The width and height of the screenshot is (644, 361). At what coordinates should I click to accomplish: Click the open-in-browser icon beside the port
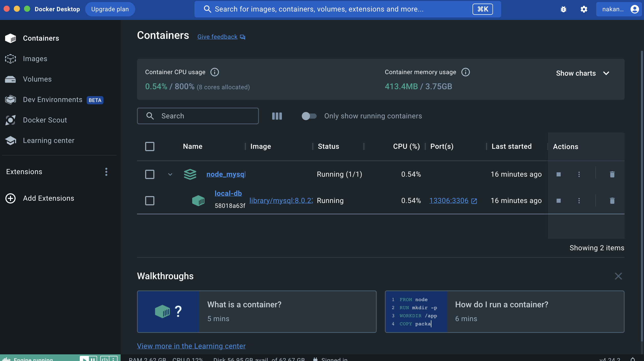coord(474,201)
